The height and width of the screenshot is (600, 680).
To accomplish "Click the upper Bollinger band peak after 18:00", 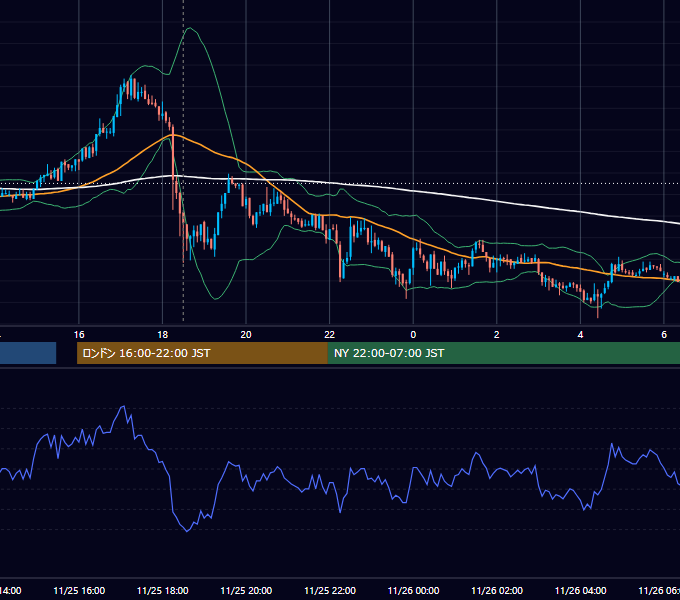I will (x=190, y=28).
